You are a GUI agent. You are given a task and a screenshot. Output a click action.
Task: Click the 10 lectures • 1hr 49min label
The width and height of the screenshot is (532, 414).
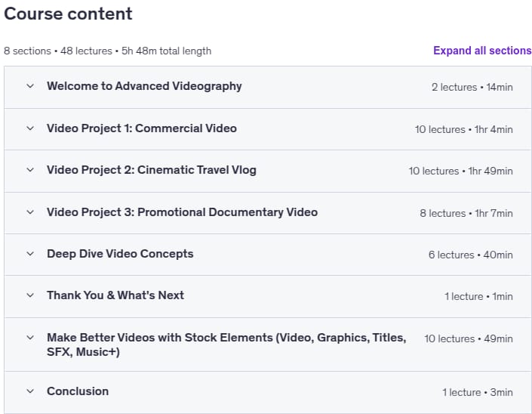point(461,171)
